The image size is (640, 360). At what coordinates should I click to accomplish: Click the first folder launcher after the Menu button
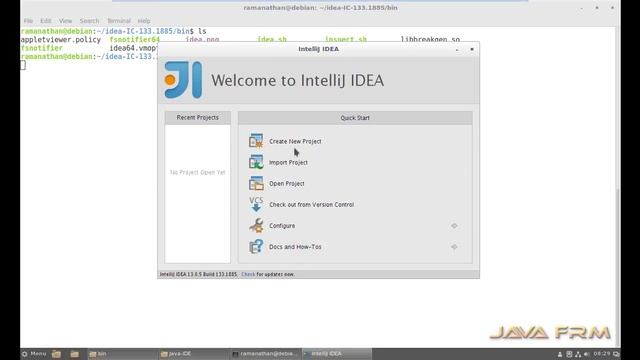click(x=56, y=354)
